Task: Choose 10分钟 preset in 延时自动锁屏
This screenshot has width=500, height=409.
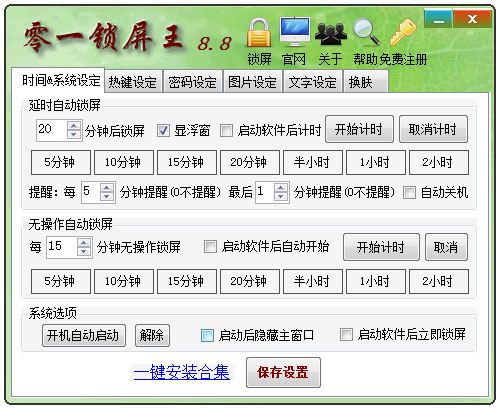Action: [x=124, y=162]
